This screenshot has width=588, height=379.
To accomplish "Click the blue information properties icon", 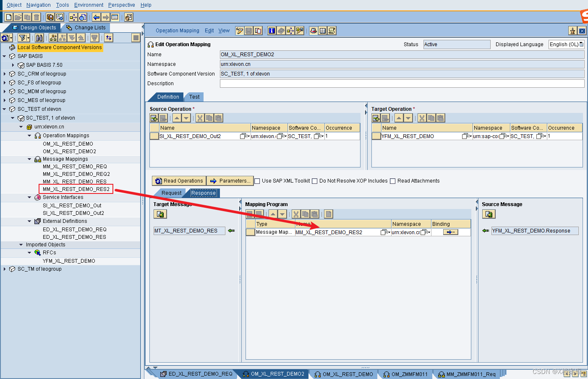I will click(272, 31).
